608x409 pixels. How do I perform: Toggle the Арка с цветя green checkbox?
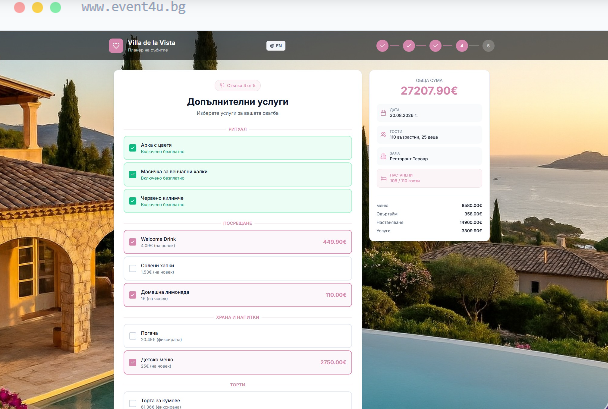click(133, 148)
